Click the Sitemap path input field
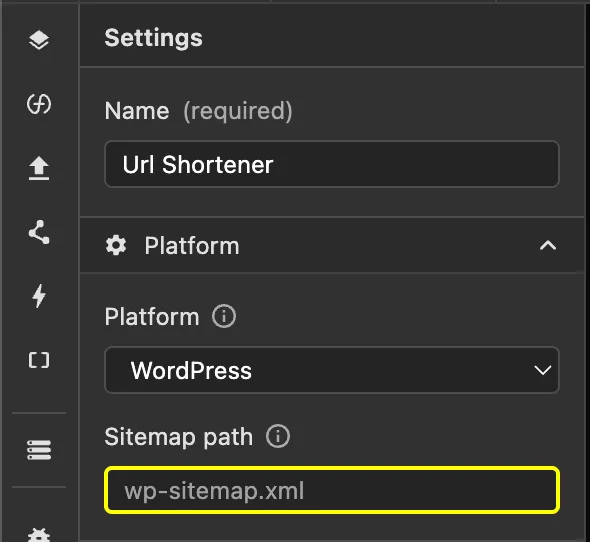The width and height of the screenshot is (590, 542). click(x=332, y=490)
